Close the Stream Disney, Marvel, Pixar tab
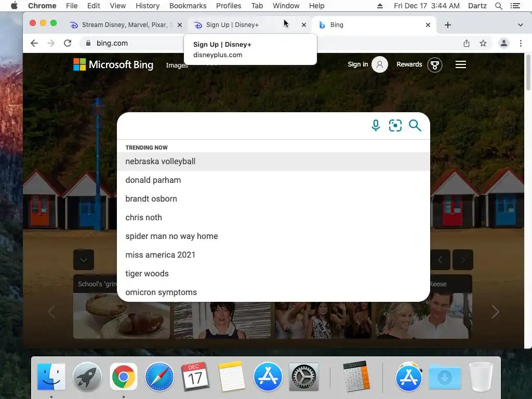532x399 pixels. 180,25
